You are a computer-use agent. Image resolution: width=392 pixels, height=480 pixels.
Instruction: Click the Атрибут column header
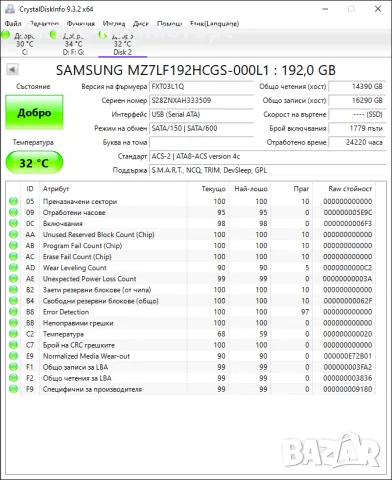(x=113, y=189)
